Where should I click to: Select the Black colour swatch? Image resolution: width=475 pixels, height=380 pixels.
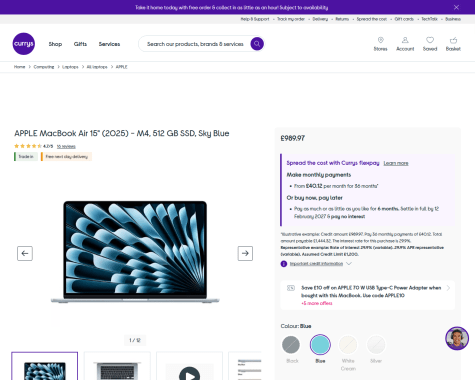pos(291,345)
